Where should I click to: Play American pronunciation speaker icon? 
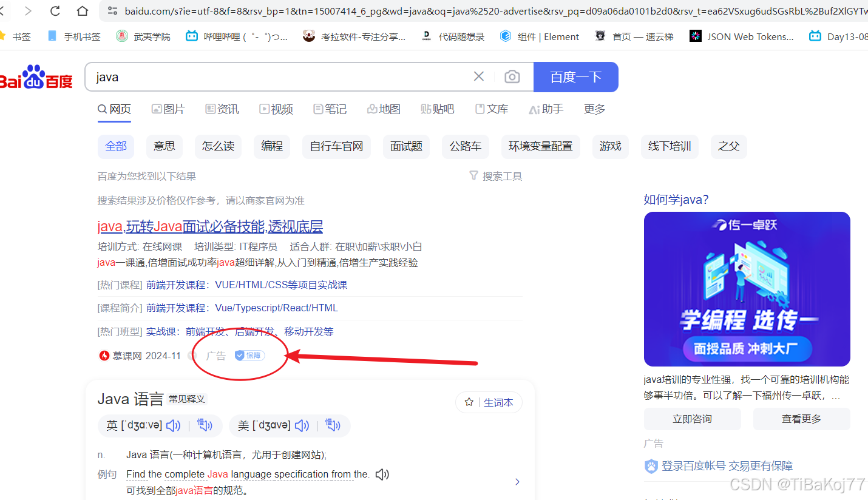coord(302,426)
